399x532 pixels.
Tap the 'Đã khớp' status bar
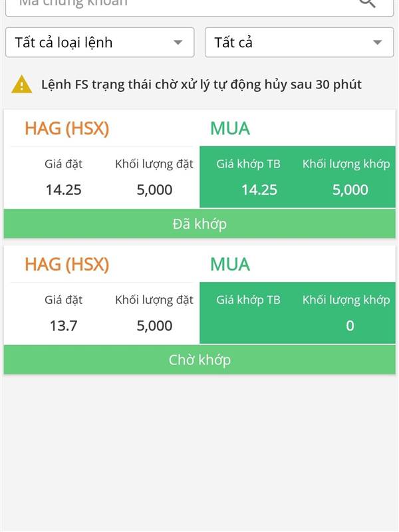pyautogui.click(x=199, y=223)
